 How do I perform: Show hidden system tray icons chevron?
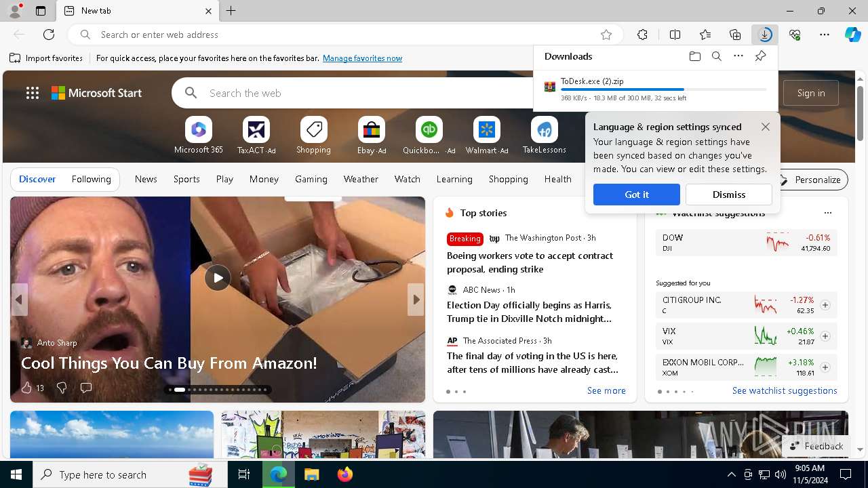click(x=731, y=474)
